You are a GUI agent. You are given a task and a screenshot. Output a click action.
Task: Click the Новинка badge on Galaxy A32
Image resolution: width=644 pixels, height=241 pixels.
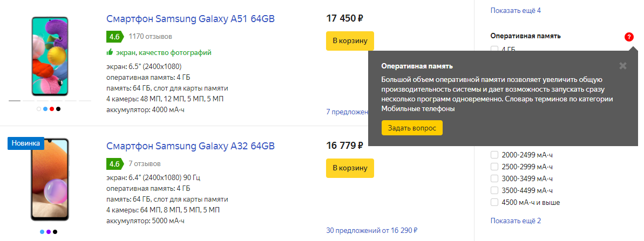click(x=25, y=143)
